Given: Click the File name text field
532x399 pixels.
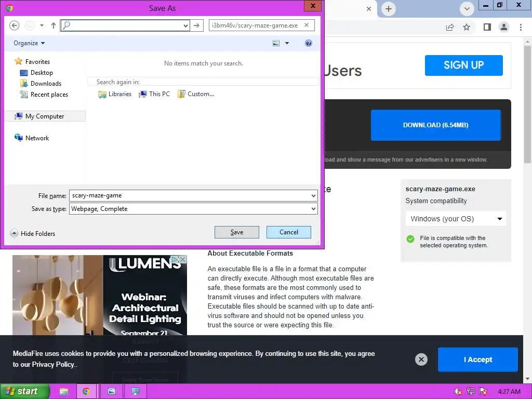Looking at the screenshot, I should click(190, 195).
